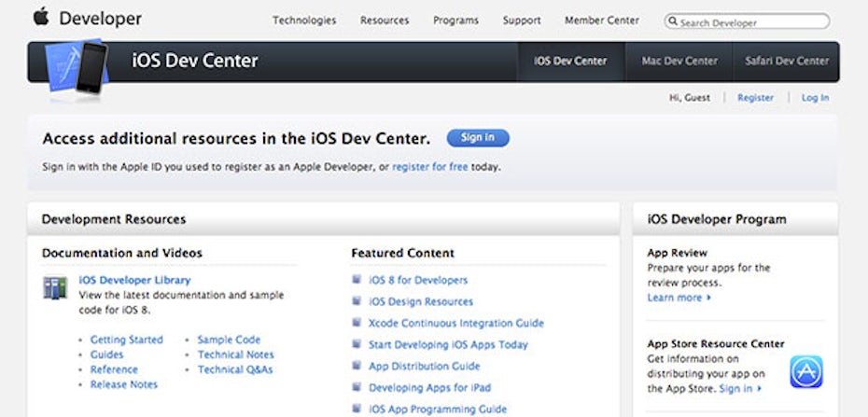Click Sign in under App Store Resource Center
The image size is (868, 417).
coord(741,388)
